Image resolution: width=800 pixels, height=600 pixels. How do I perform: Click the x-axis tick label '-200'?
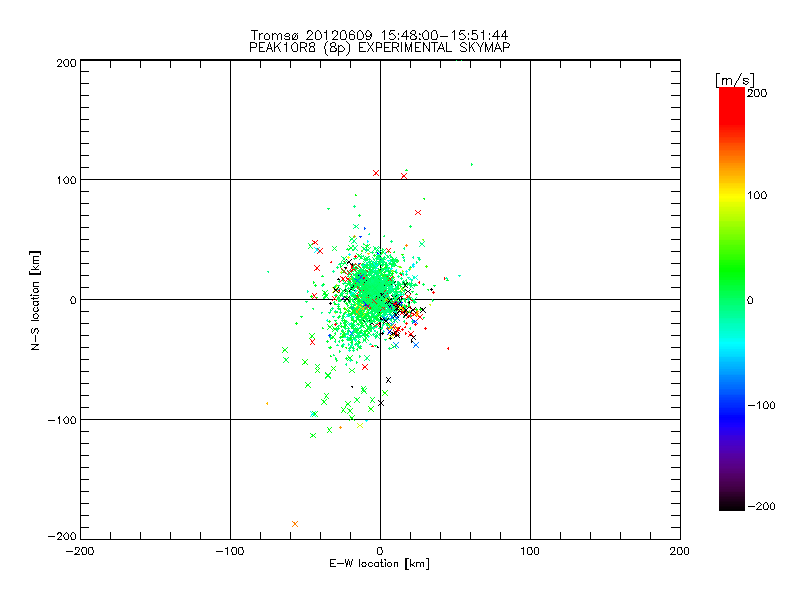point(80,551)
